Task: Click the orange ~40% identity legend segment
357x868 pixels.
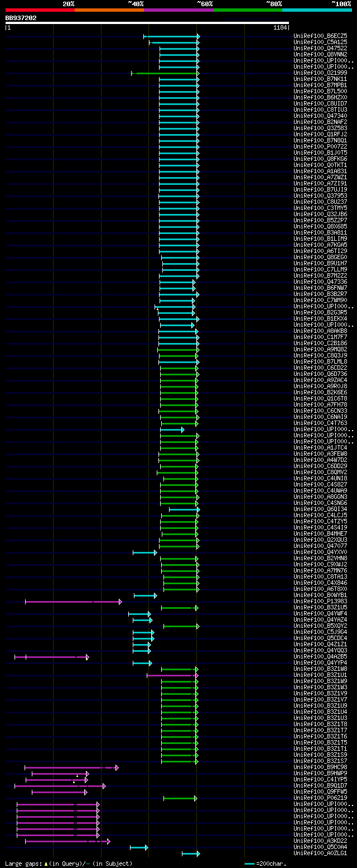Action: [109, 10]
